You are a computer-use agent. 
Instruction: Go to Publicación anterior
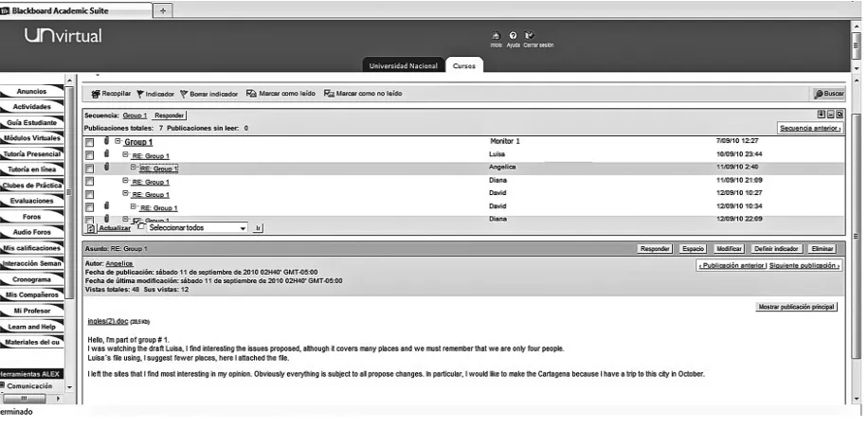(x=732, y=266)
